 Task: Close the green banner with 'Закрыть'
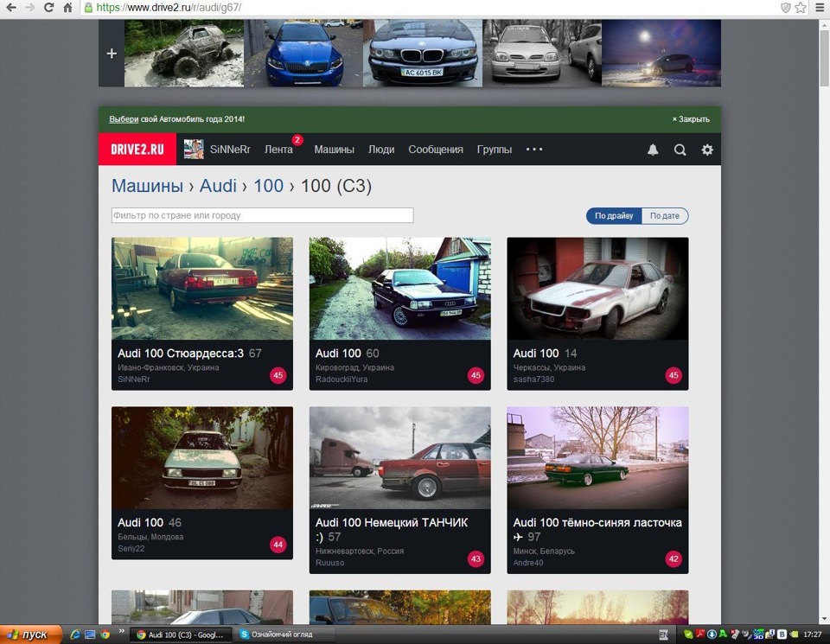[x=691, y=119]
